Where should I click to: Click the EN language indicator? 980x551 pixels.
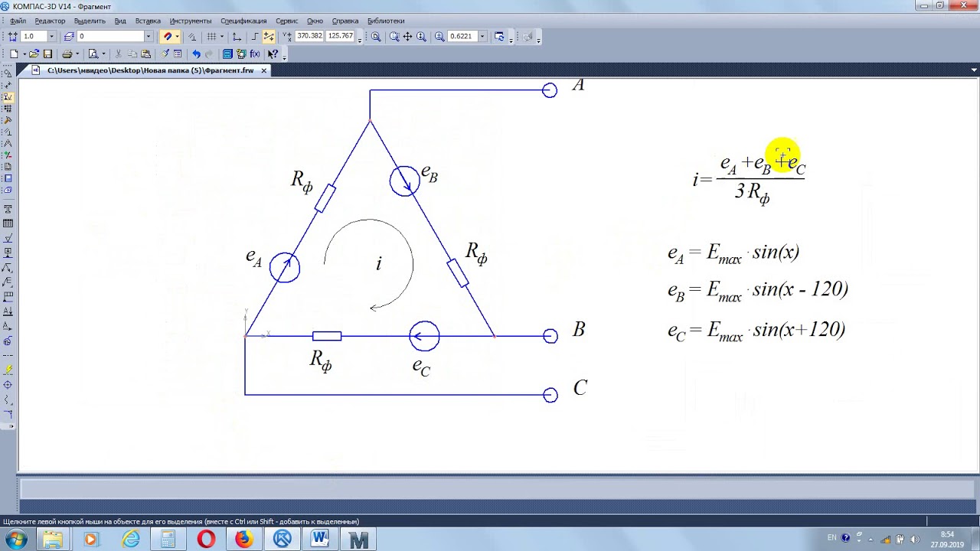[x=832, y=538]
